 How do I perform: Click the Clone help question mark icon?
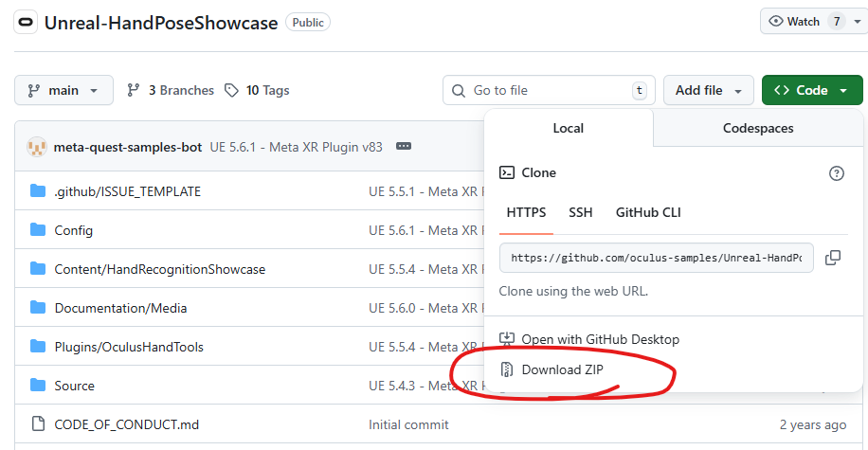(837, 173)
